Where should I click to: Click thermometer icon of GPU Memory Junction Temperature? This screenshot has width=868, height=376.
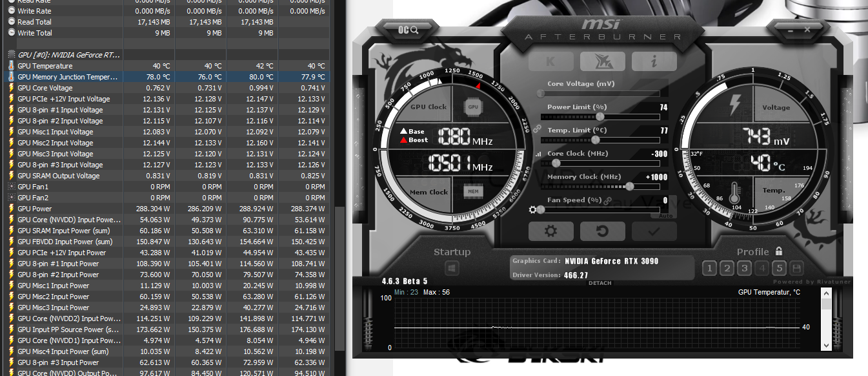(x=11, y=77)
